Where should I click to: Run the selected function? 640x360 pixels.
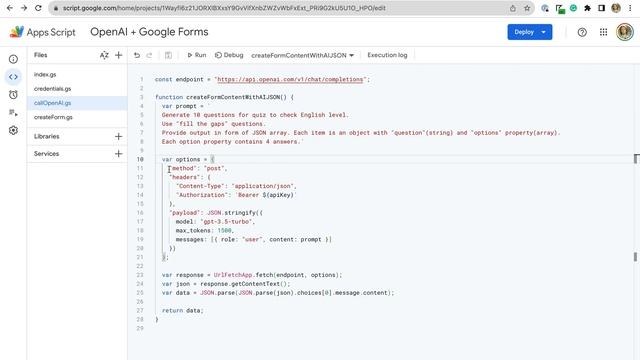click(x=197, y=55)
